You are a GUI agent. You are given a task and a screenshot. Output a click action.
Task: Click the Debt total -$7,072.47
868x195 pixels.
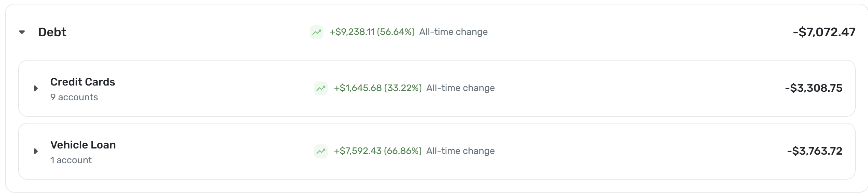(x=824, y=32)
